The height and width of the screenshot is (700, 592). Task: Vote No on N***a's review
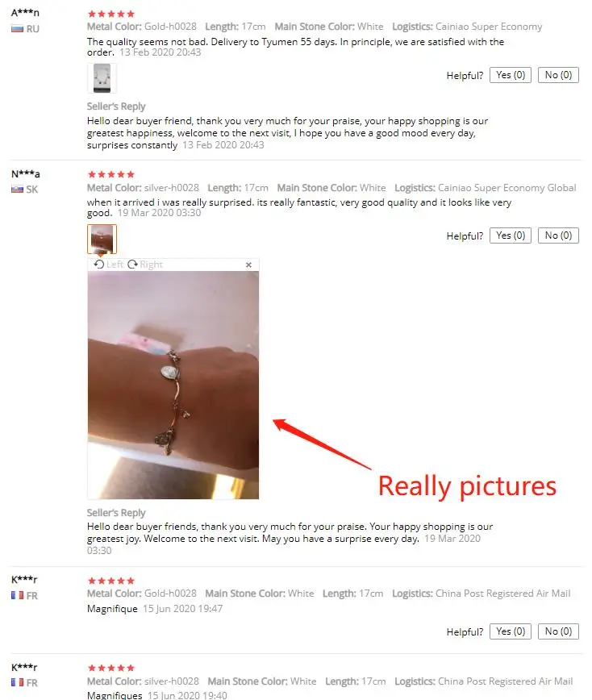pyautogui.click(x=558, y=235)
